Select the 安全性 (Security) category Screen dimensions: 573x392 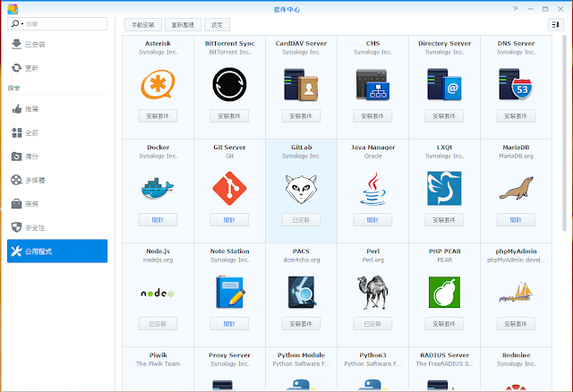(57, 227)
